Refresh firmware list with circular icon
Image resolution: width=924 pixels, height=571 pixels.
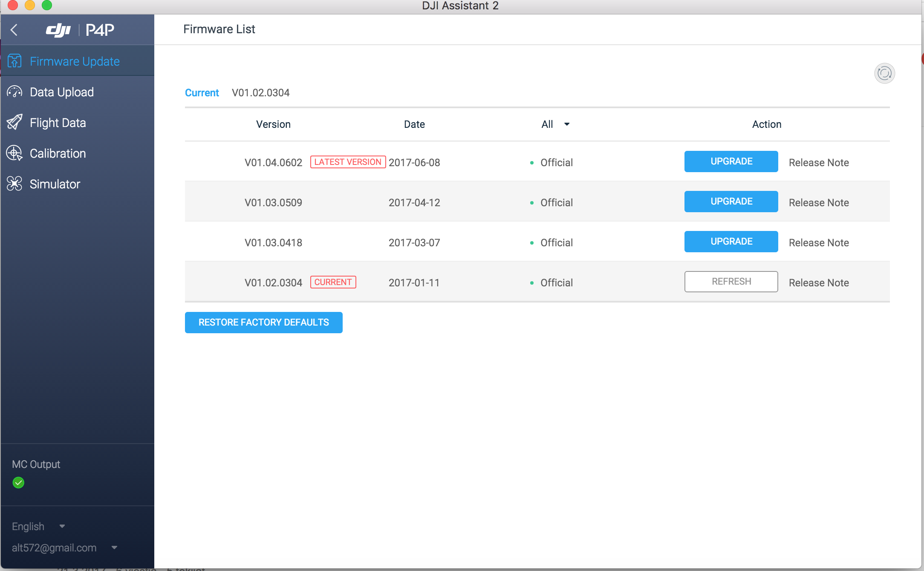[884, 73]
